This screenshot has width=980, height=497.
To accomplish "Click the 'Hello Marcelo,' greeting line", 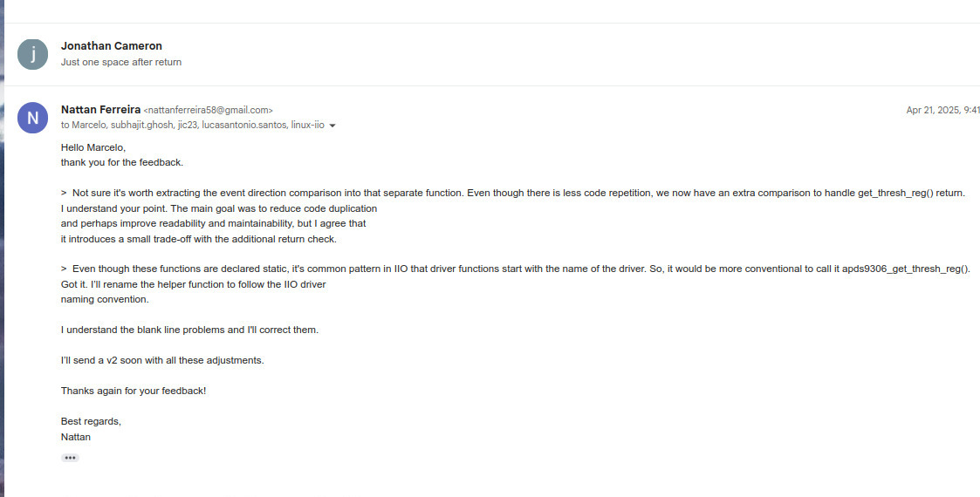I will pyautogui.click(x=93, y=148).
